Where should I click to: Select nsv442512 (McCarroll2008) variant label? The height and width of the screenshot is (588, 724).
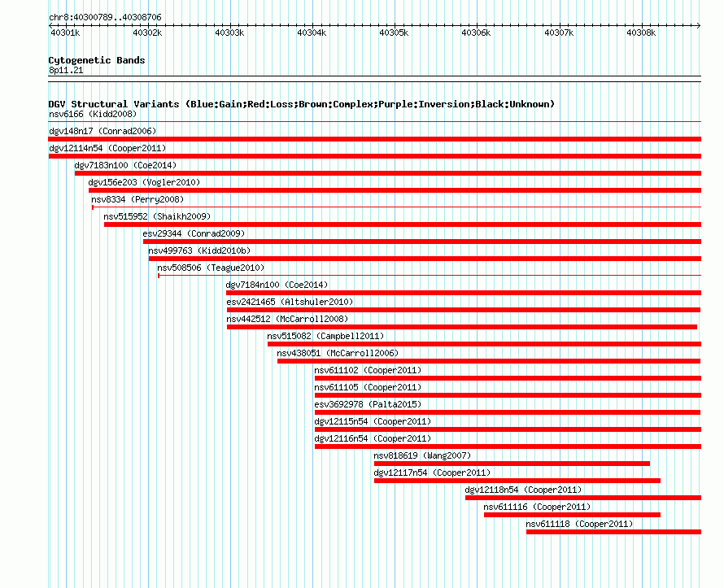287,319
